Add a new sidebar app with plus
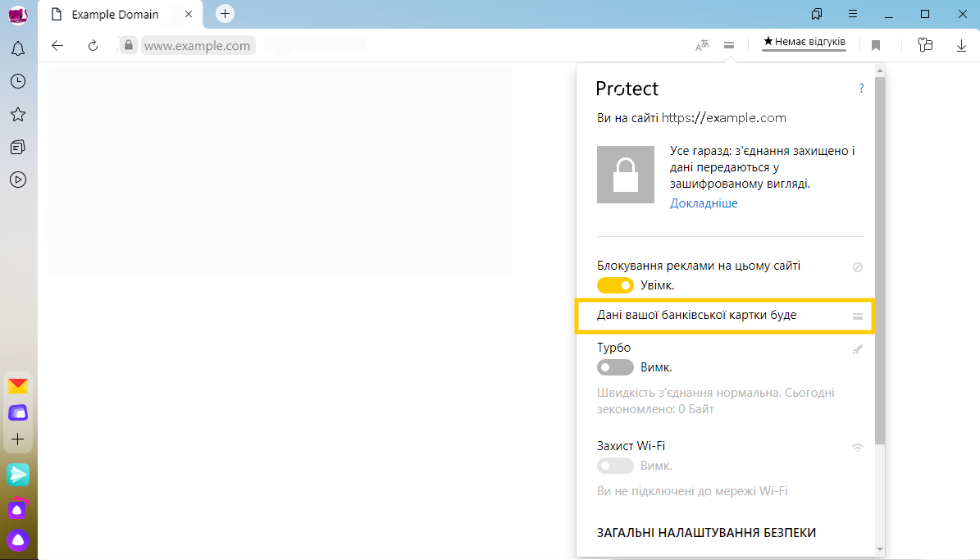Viewport: 980px width, 560px height. [x=18, y=439]
